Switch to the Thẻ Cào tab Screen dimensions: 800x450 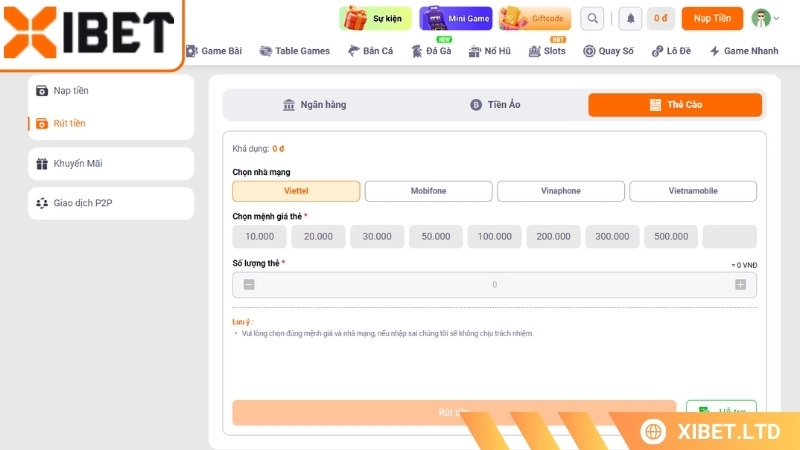click(675, 105)
